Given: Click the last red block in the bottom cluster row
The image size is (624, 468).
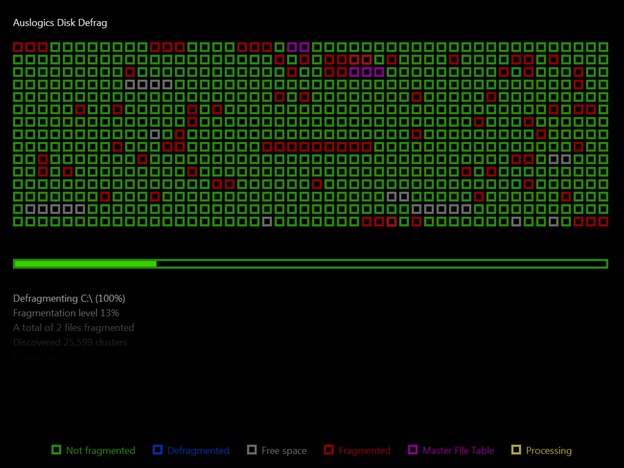Looking at the screenshot, I should (603, 222).
